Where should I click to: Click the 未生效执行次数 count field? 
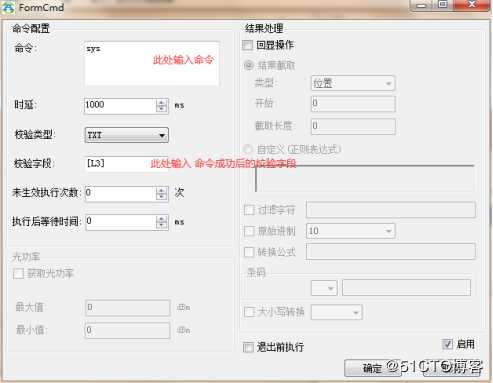point(120,194)
